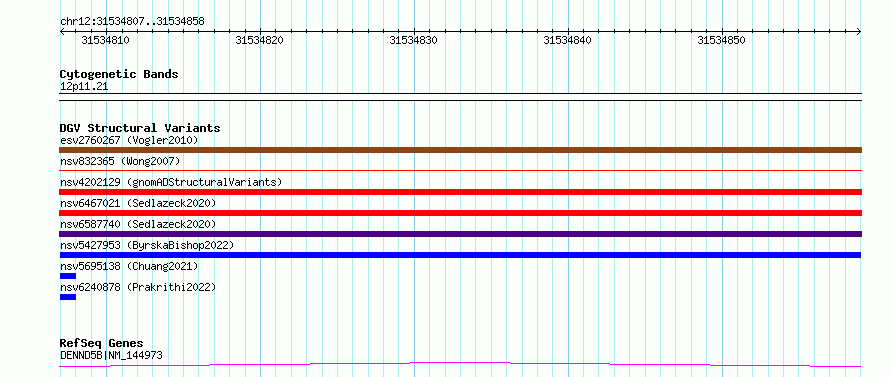890x377 pixels.
Task: Click the magenta DENND5B gene line
Action: pyautogui.click(x=460, y=364)
